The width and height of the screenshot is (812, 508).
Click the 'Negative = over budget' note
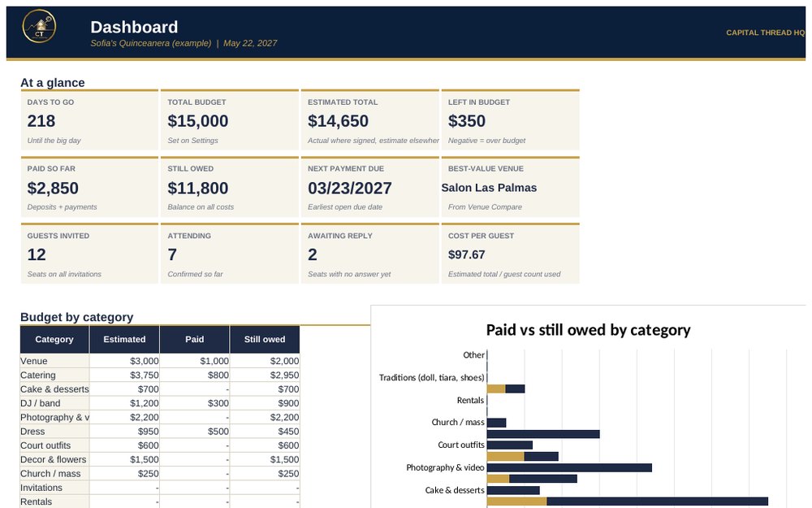[x=486, y=141]
